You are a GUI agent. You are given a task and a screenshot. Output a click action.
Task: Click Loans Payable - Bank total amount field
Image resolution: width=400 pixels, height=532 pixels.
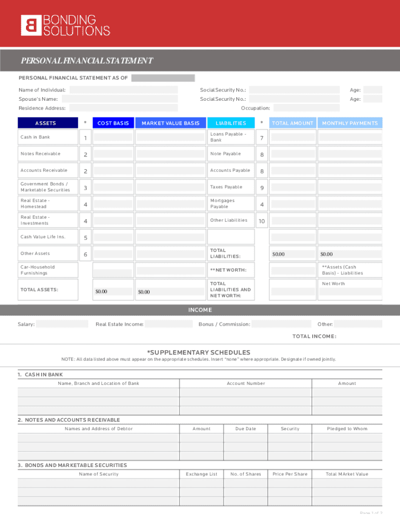293,138
